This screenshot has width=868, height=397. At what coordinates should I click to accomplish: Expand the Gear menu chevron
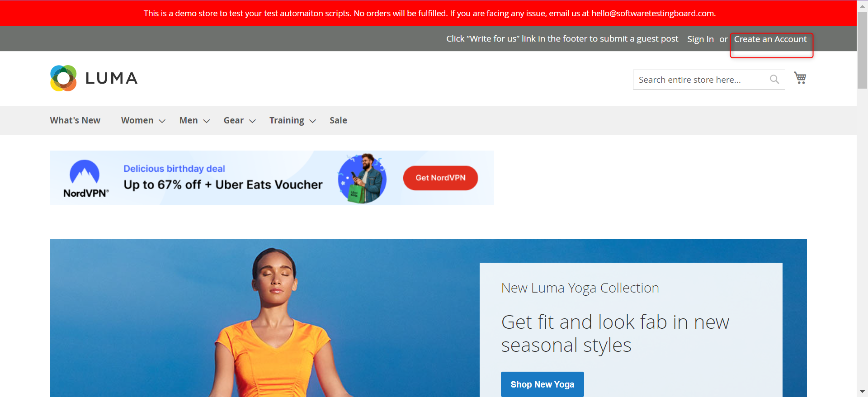click(x=253, y=121)
